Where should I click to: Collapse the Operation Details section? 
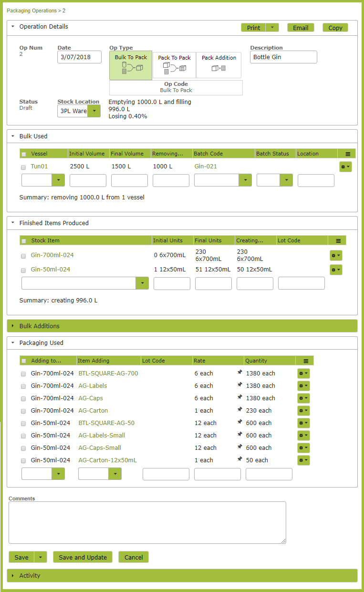click(x=13, y=27)
